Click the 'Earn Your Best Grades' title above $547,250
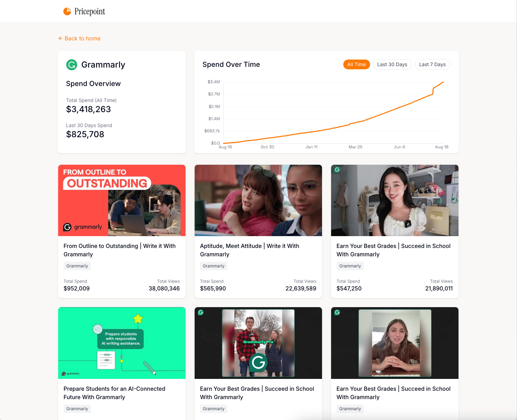 click(393, 250)
